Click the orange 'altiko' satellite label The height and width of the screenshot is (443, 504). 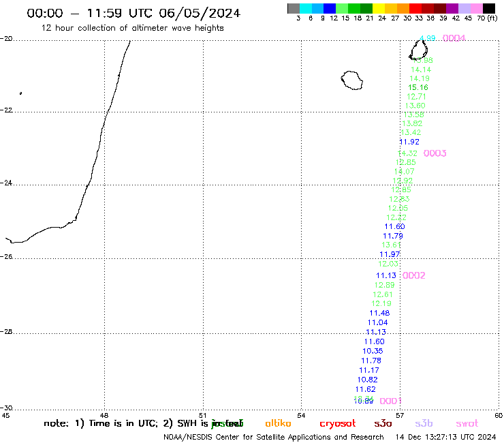point(278,423)
